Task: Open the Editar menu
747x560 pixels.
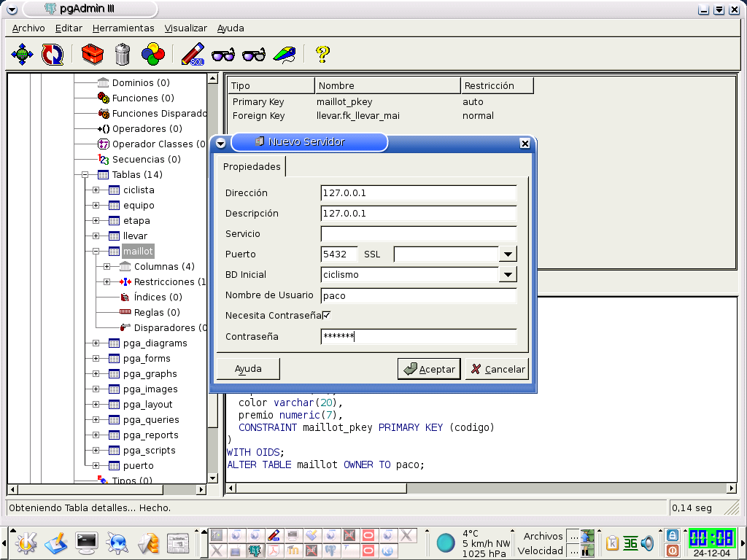Action: (x=69, y=28)
